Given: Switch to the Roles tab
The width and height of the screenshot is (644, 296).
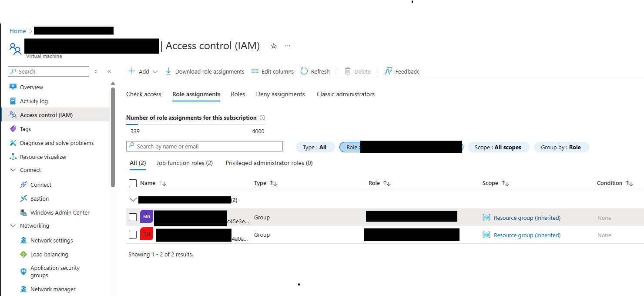Looking at the screenshot, I should click(238, 94).
